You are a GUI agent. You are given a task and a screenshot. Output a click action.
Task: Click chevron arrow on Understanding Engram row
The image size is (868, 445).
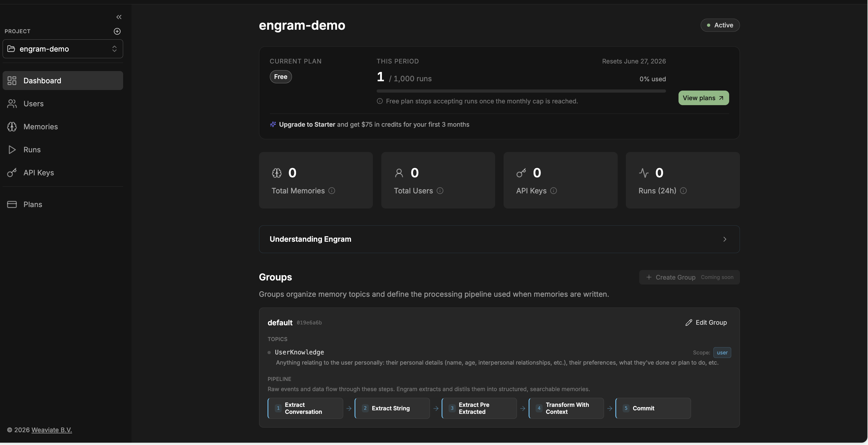(724, 239)
